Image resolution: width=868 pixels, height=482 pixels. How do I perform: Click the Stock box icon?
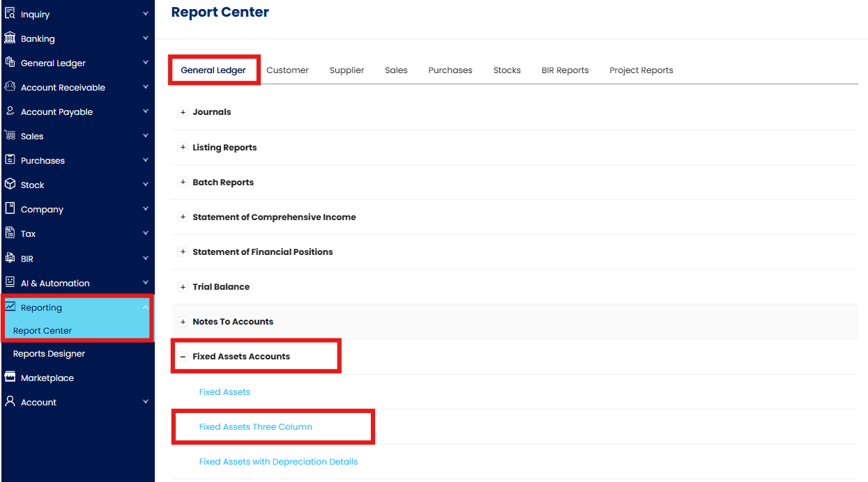pos(10,184)
